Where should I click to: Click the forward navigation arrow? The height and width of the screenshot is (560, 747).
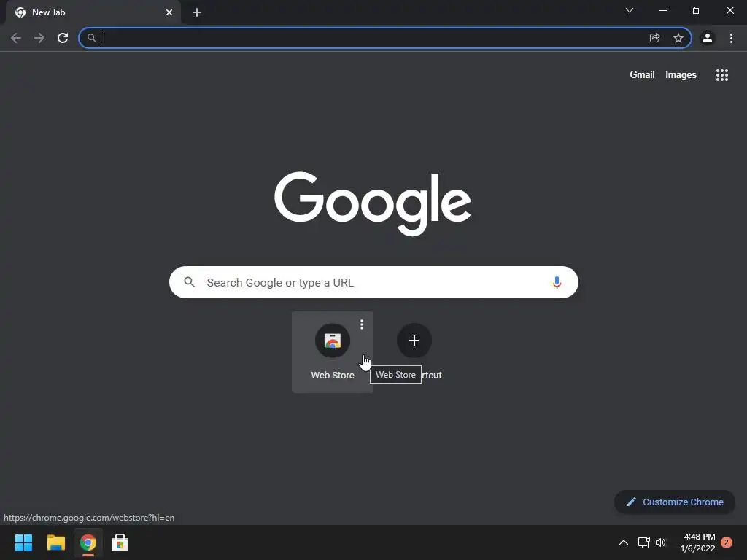pyautogui.click(x=39, y=38)
